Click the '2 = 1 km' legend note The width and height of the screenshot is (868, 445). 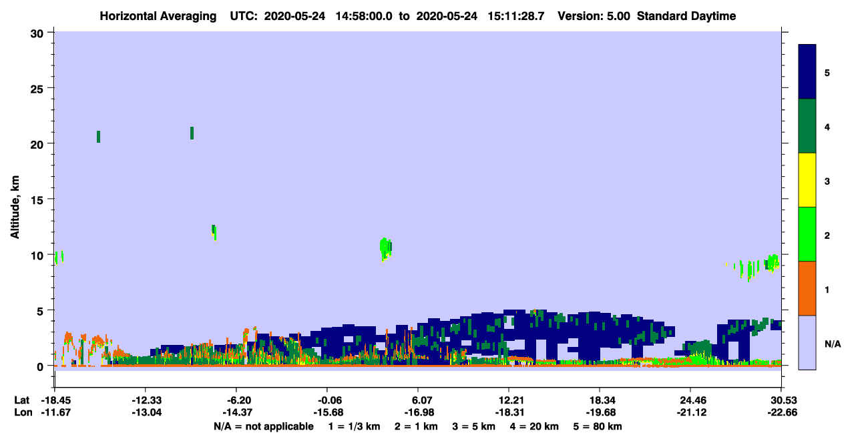tap(416, 426)
